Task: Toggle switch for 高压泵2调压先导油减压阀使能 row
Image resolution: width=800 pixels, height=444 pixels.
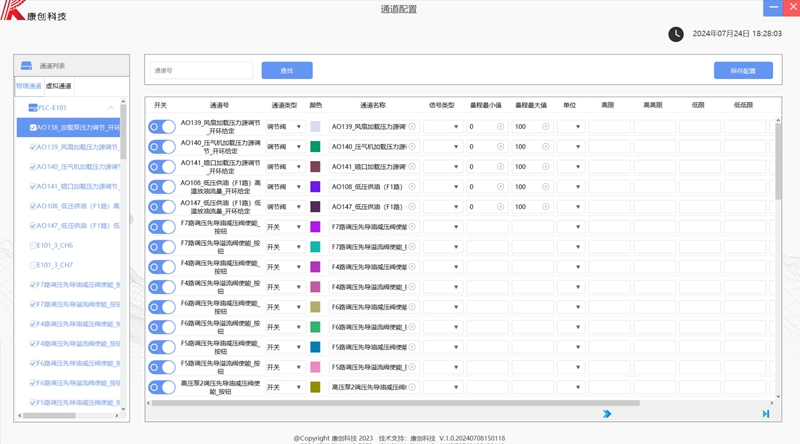Action: tap(162, 387)
